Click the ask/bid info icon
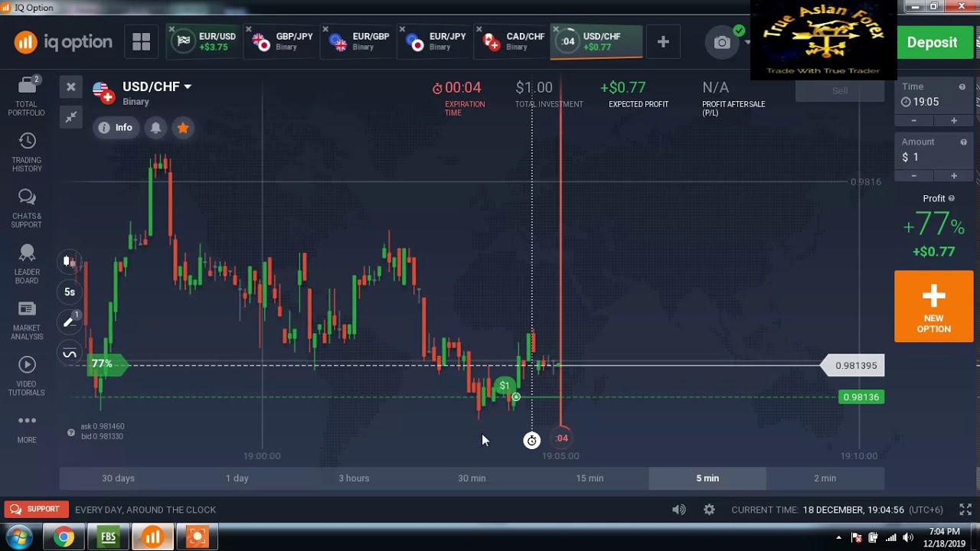The width and height of the screenshot is (980, 551). 71,432
